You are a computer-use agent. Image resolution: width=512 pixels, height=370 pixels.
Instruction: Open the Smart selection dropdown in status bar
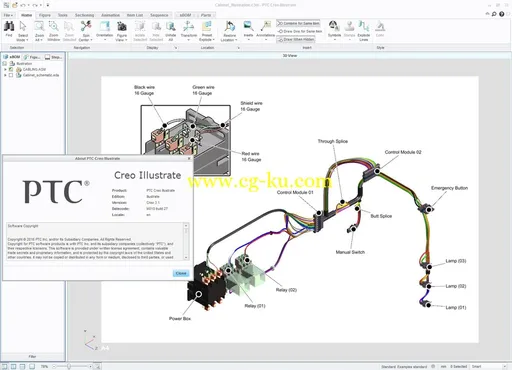click(x=504, y=366)
